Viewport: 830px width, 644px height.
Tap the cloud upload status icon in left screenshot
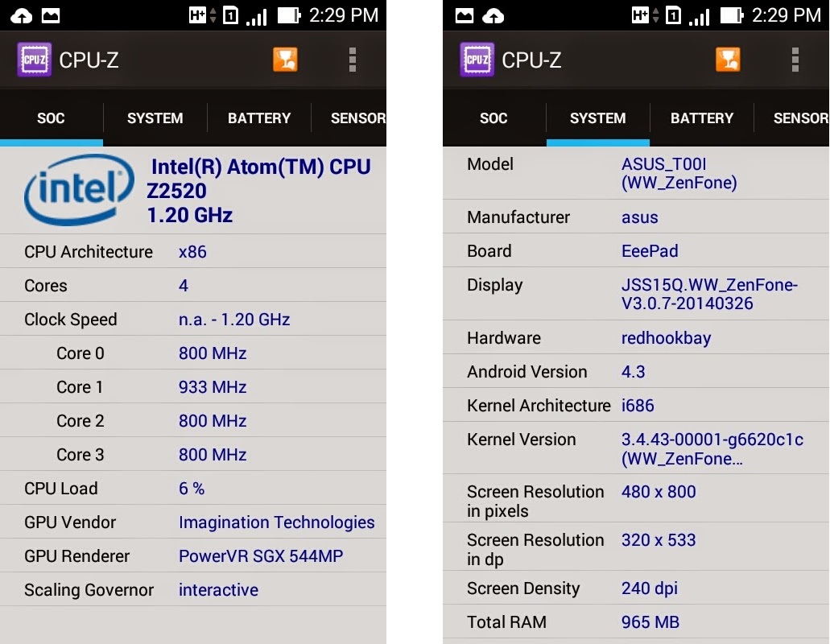tap(22, 16)
